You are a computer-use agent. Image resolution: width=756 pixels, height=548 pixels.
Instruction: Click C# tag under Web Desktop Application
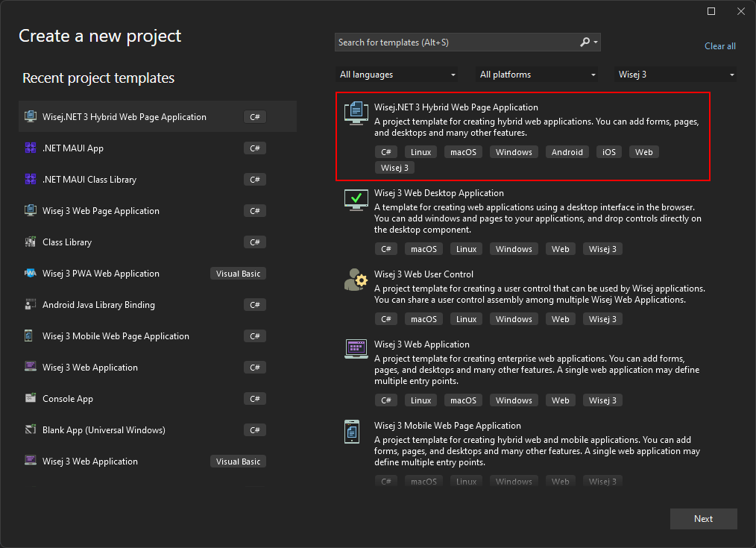coord(386,249)
